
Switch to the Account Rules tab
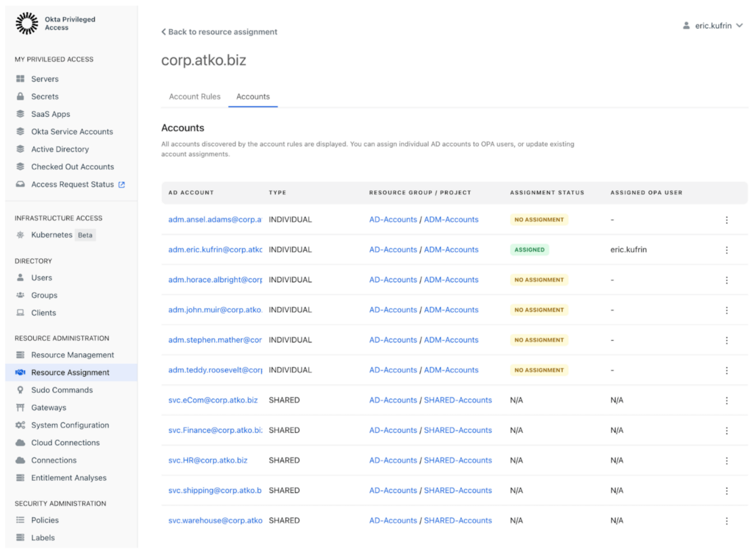coord(195,96)
